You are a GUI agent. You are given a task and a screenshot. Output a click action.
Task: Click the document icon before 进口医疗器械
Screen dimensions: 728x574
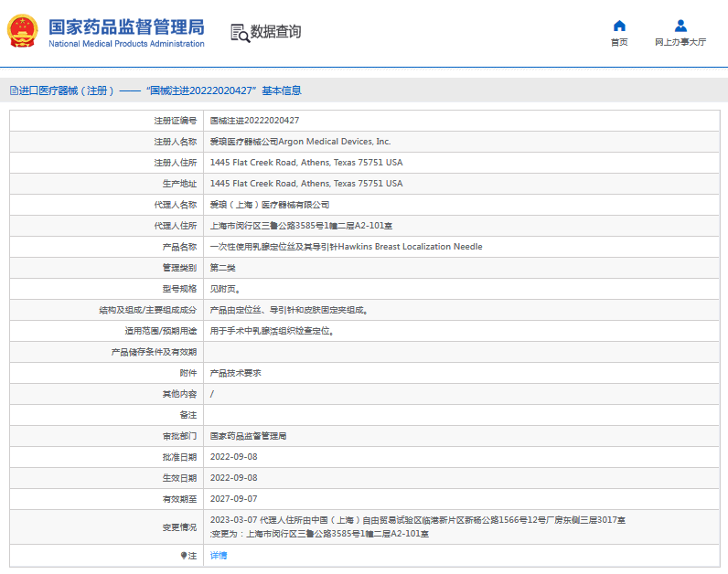coord(14,90)
